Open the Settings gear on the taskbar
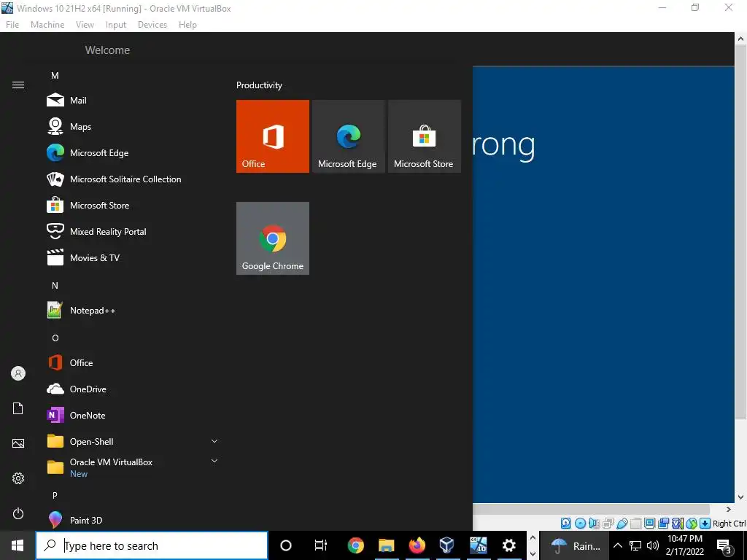This screenshot has height=560, width=747. coord(508,545)
